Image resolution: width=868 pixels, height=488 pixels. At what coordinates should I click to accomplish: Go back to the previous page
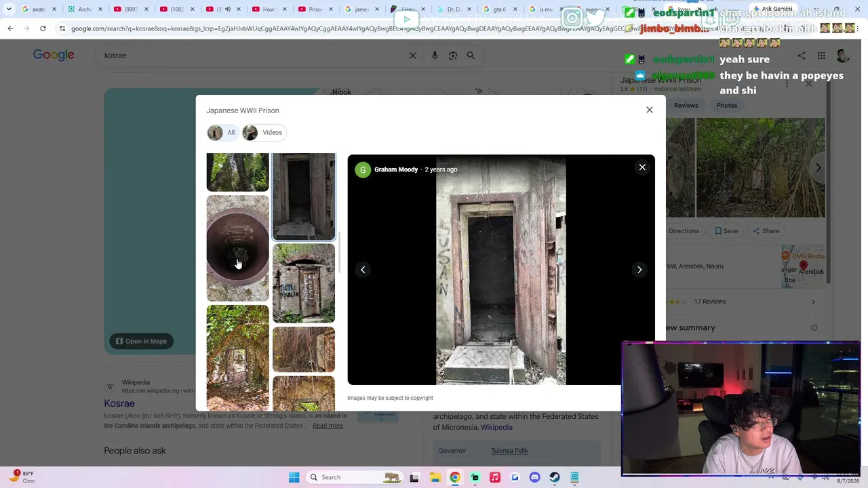pos(10,28)
